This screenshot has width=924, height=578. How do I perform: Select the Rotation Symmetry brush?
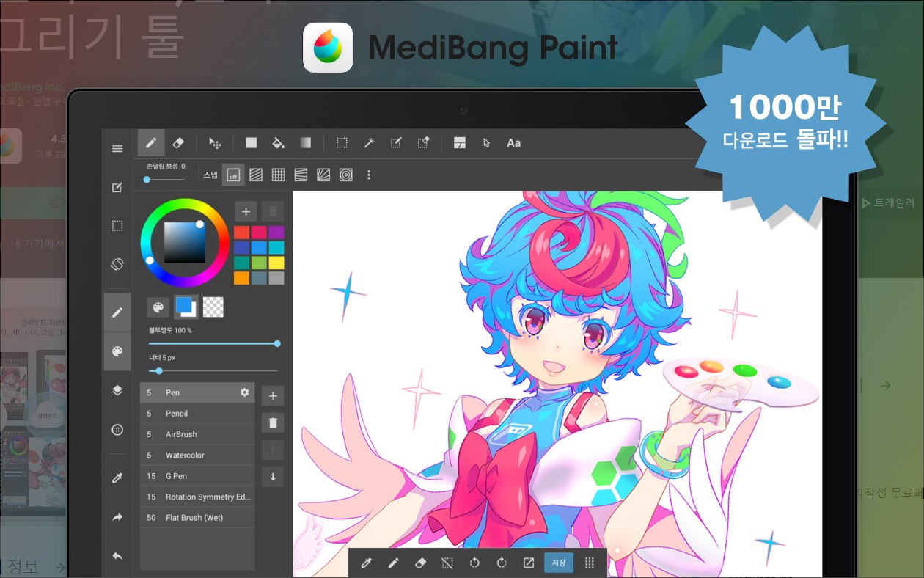point(197,497)
